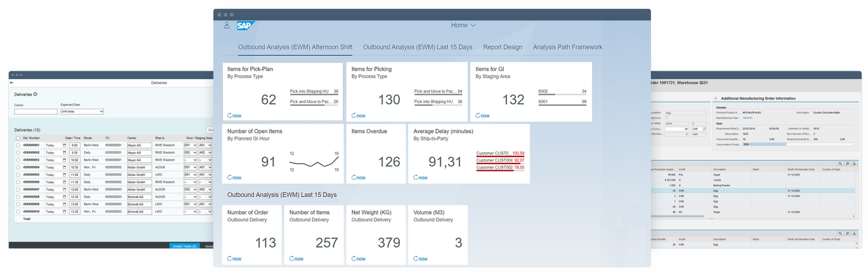
Task: Click search icon above upper table in order window
Action: tap(841, 163)
